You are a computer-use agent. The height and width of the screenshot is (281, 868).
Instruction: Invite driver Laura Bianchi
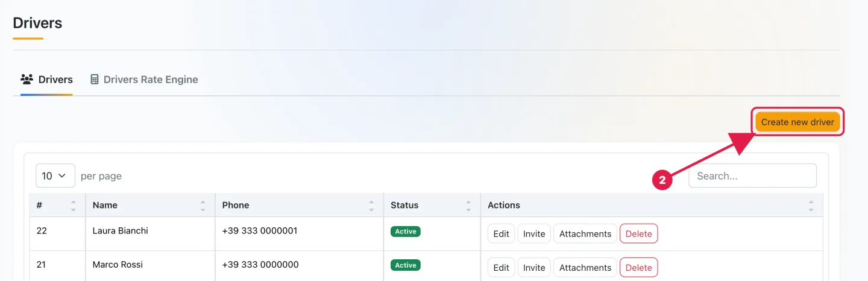[x=534, y=234]
